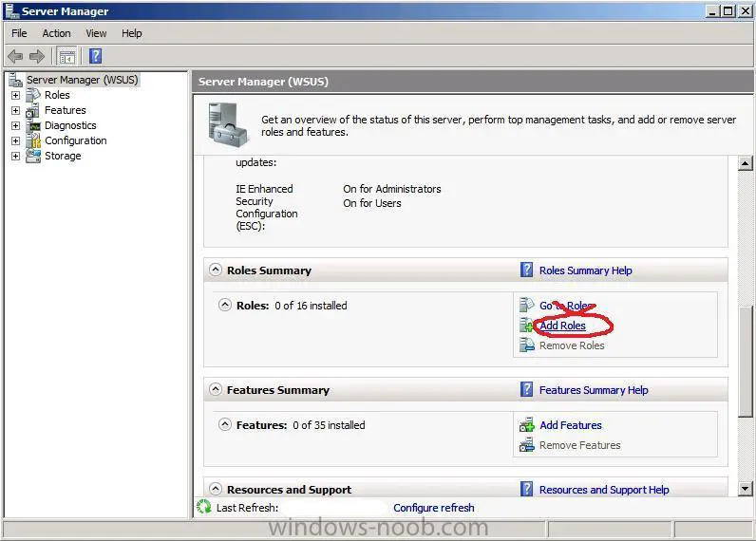Screen dimensions: 756x541
Task: Expand the Storage tree node
Action: (15, 156)
